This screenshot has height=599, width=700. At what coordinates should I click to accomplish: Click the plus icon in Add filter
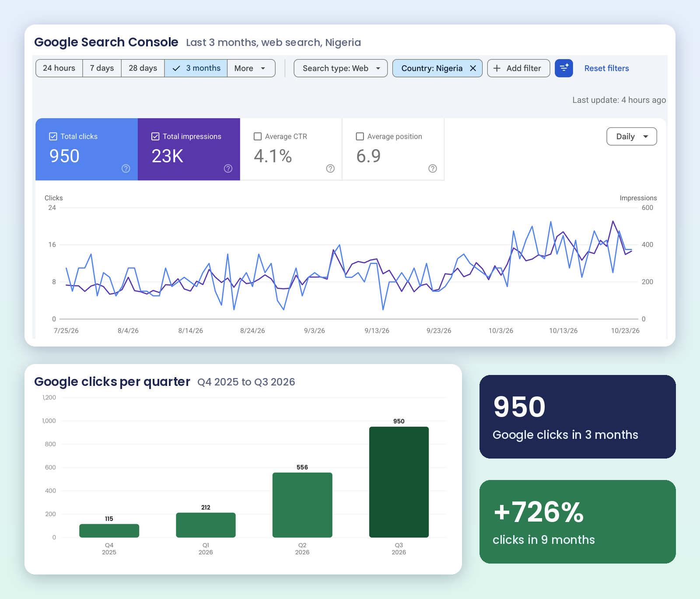(x=497, y=68)
